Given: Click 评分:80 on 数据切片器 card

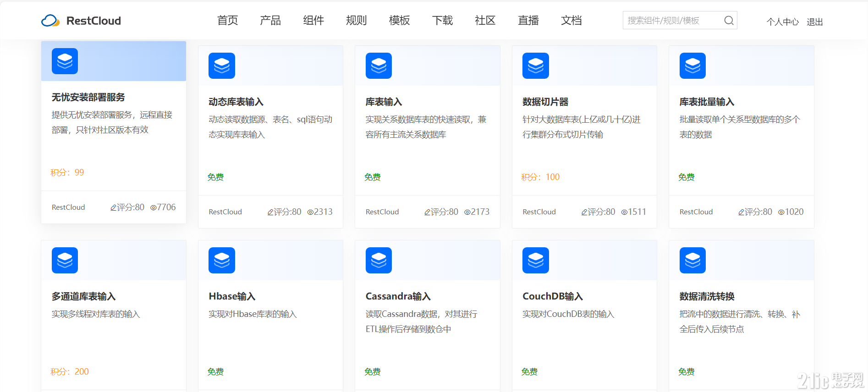Looking at the screenshot, I should (x=599, y=212).
